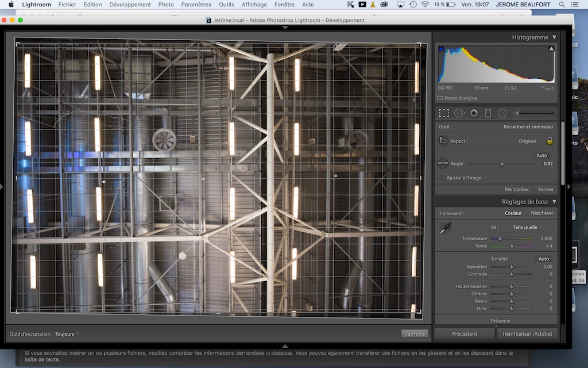Collapse the Histogramme panel
The width and height of the screenshot is (588, 368).
point(554,37)
